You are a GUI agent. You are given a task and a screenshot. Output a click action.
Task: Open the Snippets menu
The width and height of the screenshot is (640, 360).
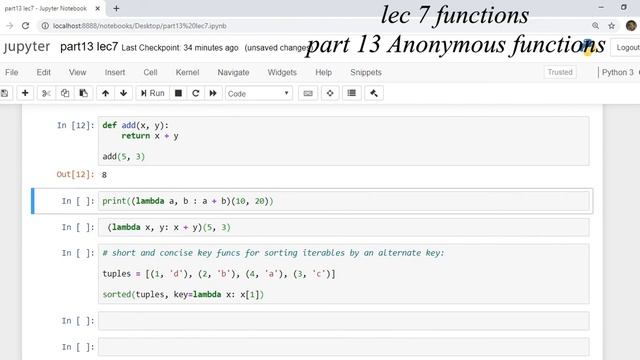[366, 72]
